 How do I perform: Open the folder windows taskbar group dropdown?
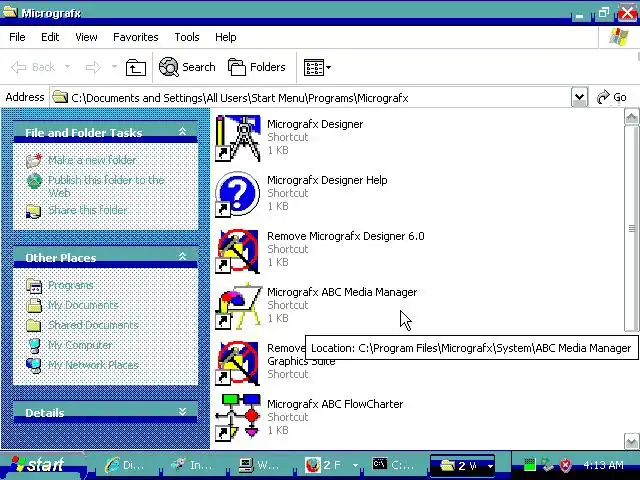pos(490,466)
